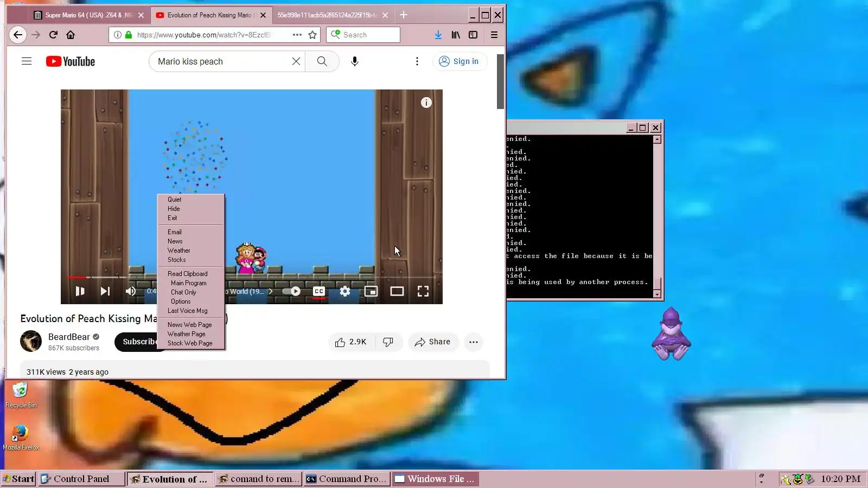Expand the World chapter chevron in player
The height and width of the screenshot is (488, 868).
271,291
